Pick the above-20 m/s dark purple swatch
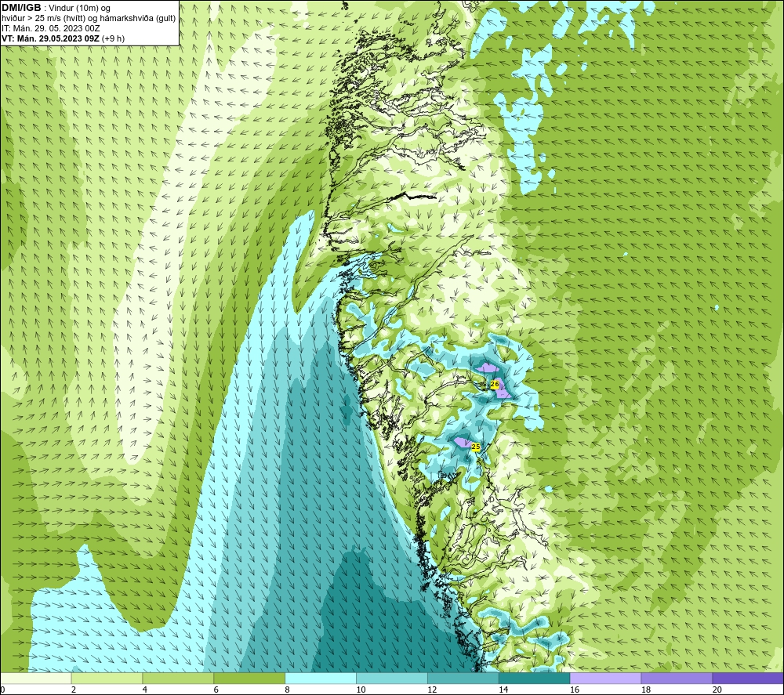Viewport: 784px width, 695px height. (x=748, y=678)
